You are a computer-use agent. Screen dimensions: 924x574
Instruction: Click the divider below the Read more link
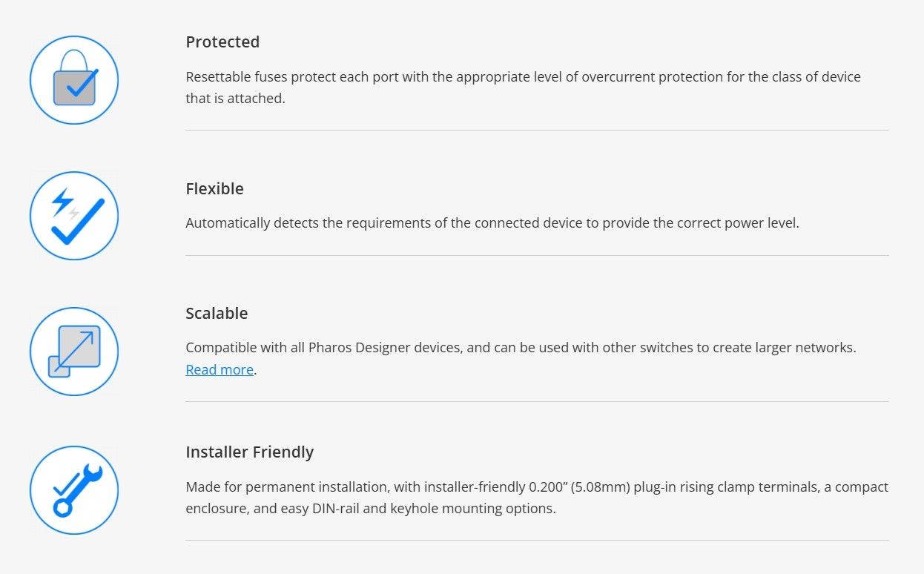[536, 402]
